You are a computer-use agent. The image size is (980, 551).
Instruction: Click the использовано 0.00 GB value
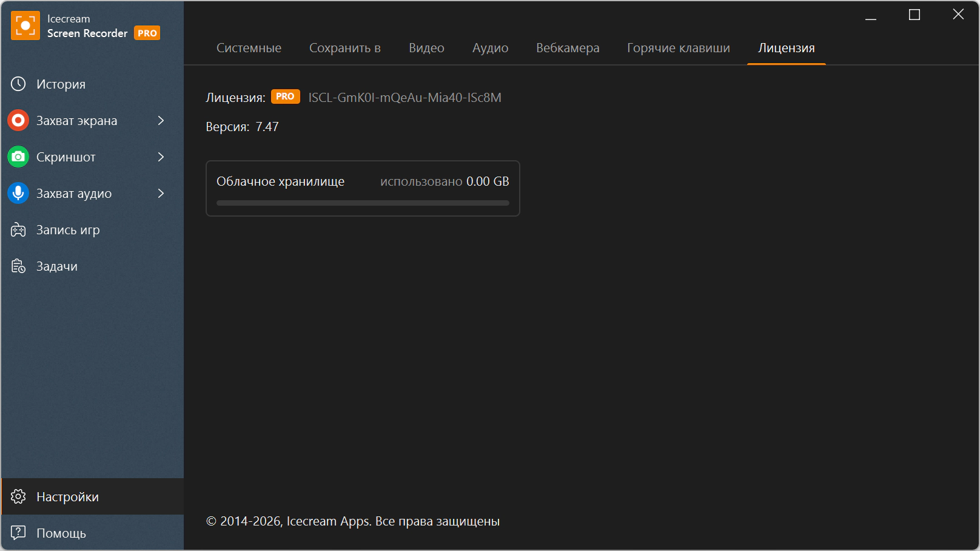445,181
